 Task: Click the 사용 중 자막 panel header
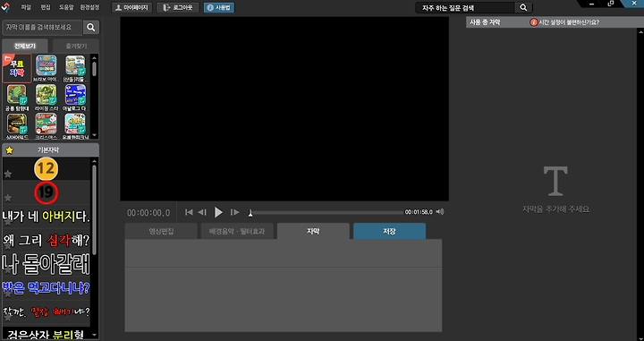(485, 22)
